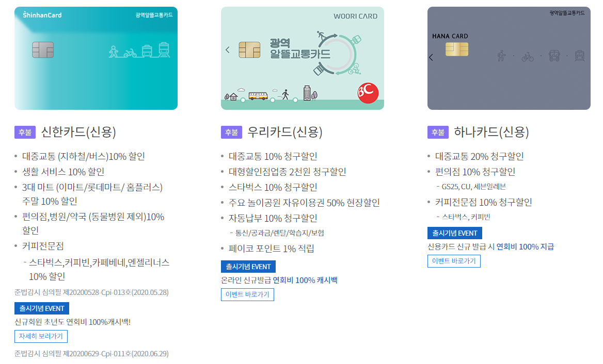Click the ShinhanCard logo on the card

pos(42,15)
